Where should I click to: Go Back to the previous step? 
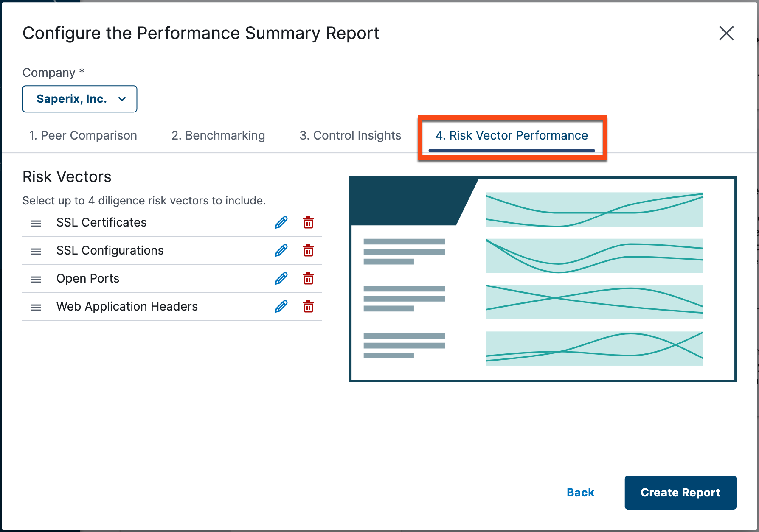[x=580, y=493]
